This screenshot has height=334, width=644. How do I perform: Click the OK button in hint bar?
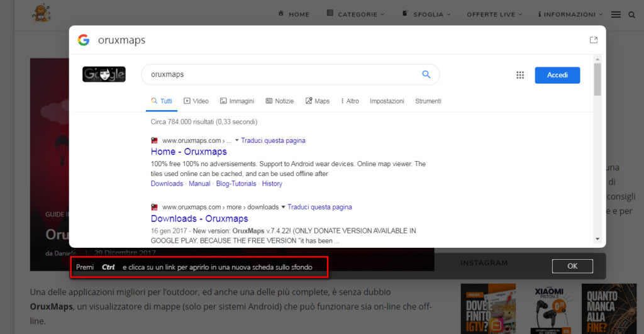coord(572,266)
